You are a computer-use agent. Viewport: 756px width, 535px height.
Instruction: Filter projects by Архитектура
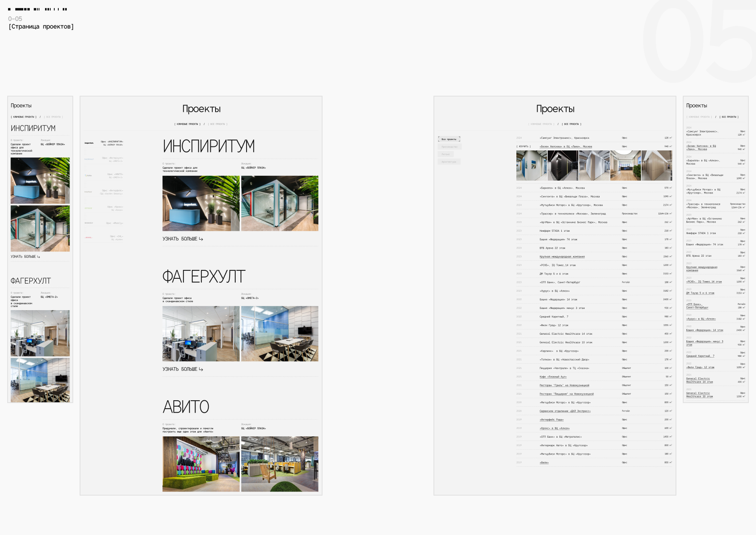[449, 162]
